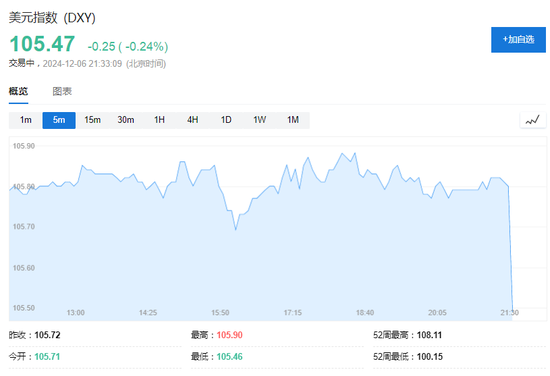Select the 1W interval
This screenshot has width=550, height=376.
pyautogui.click(x=260, y=120)
